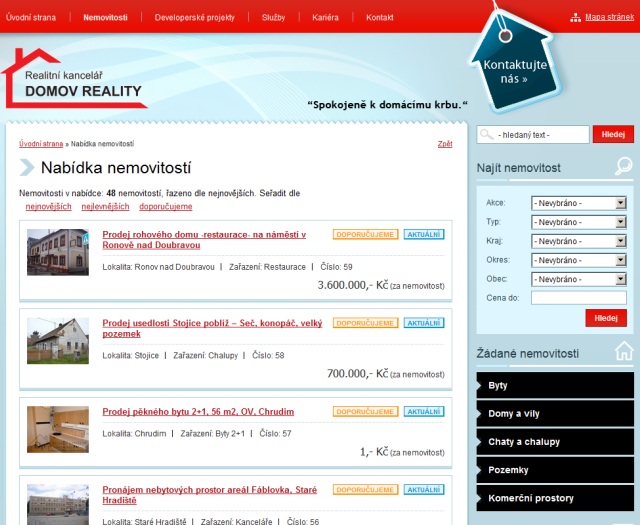Click the Cena do input field
Image resolution: width=640 pixels, height=525 pixels.
pyautogui.click(x=579, y=298)
